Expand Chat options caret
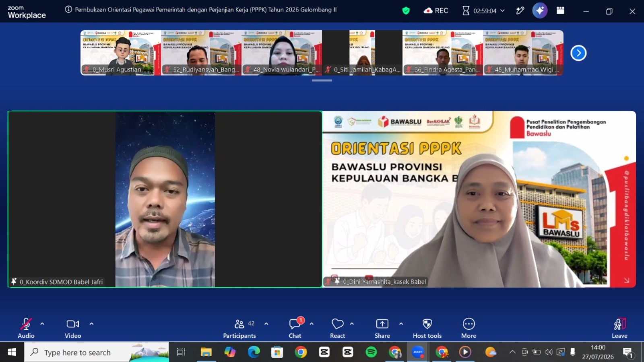Screen dimensions: 644x362 (312, 324)
